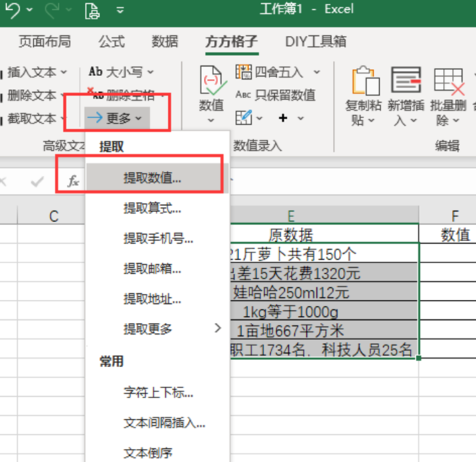This screenshot has width=476, height=462.
Task: Click the fx insert function icon
Action: pos(73,181)
